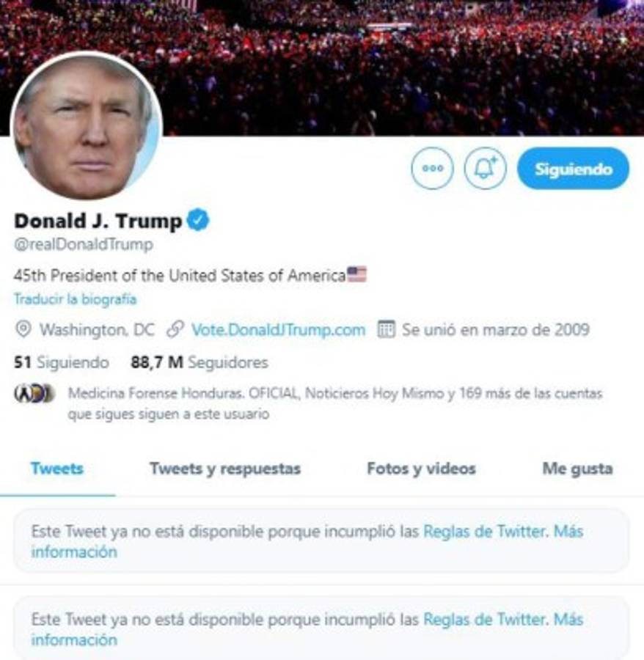Turn on notifications with the bell icon

tap(486, 169)
